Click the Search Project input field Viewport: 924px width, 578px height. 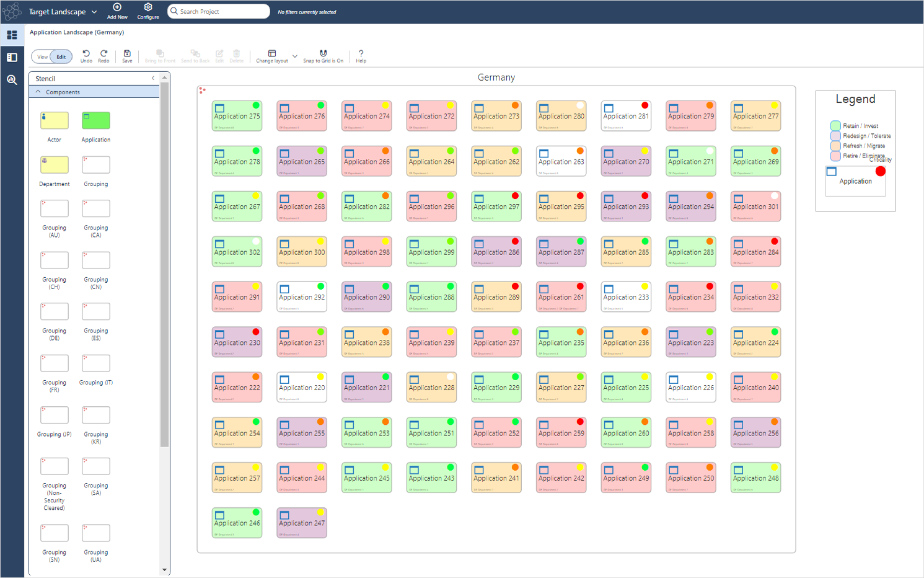pyautogui.click(x=218, y=11)
